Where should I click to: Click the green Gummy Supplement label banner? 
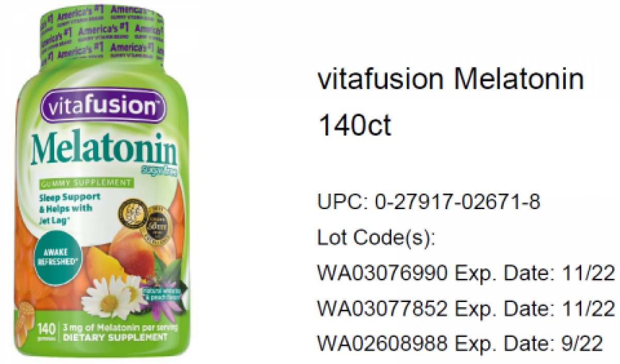pos(86,183)
